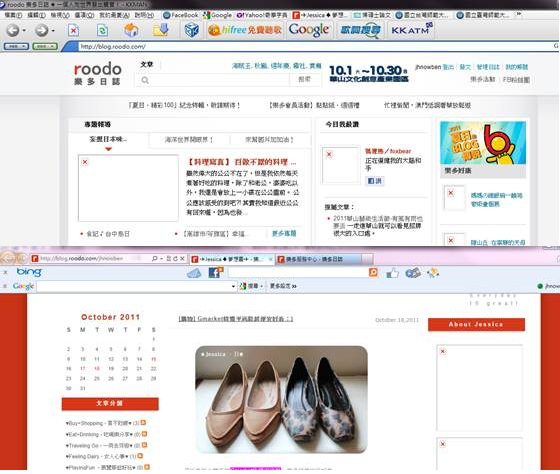The width and height of the screenshot is (560, 474).
Task: Click the Bing toolbar search box
Action: [298, 273]
